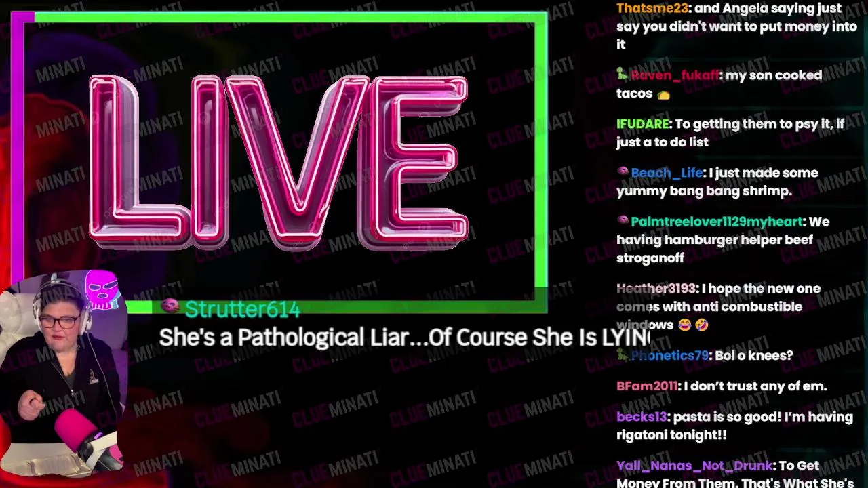Click the badge icon beside Palmtreelover1129myheart
This screenshot has width=868, height=488.
[x=622, y=221]
